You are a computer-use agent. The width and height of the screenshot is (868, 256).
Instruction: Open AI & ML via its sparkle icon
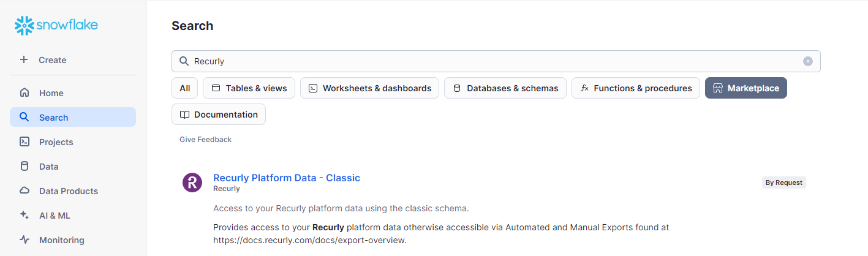click(x=25, y=215)
